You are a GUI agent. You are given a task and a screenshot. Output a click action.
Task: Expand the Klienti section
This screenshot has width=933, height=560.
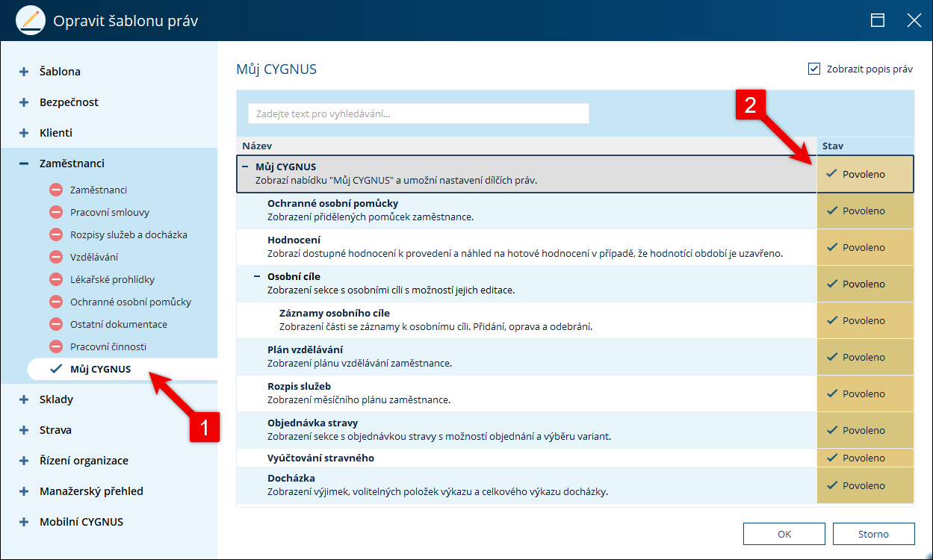point(24,133)
